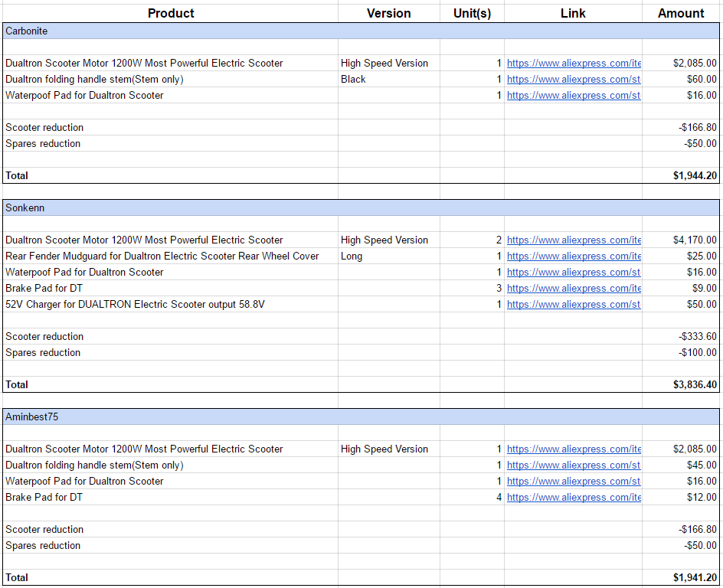Click the $1,944.20 total amount

pos(695,175)
